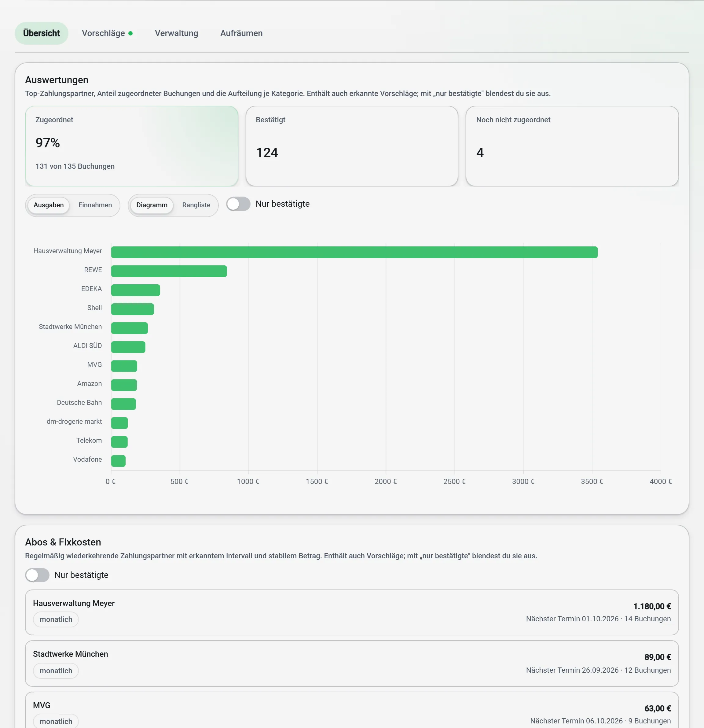Click the monatlich tag under Hausverwaltung Meyer

[x=56, y=619]
